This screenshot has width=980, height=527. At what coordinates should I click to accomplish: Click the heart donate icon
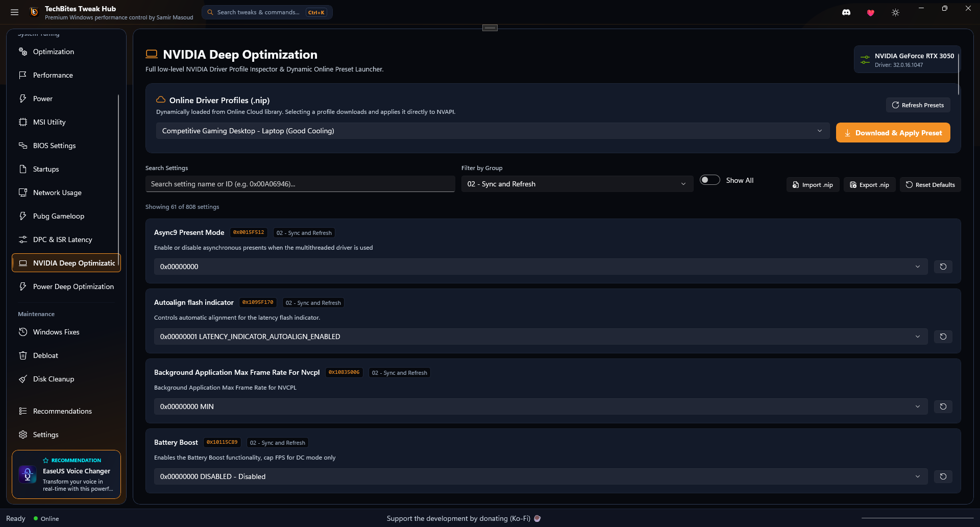pos(871,12)
